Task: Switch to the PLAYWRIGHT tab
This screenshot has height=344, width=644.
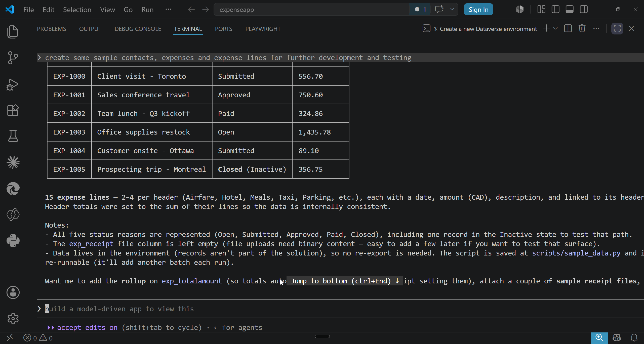Action: pos(263,29)
